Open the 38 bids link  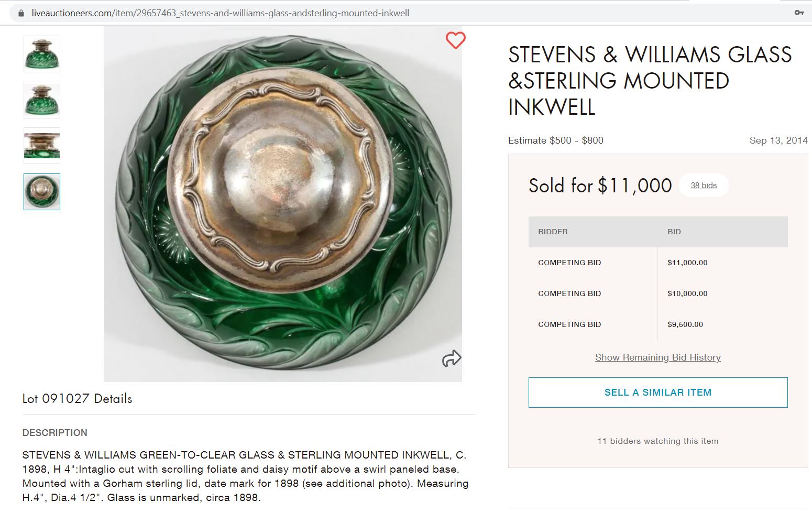point(703,186)
